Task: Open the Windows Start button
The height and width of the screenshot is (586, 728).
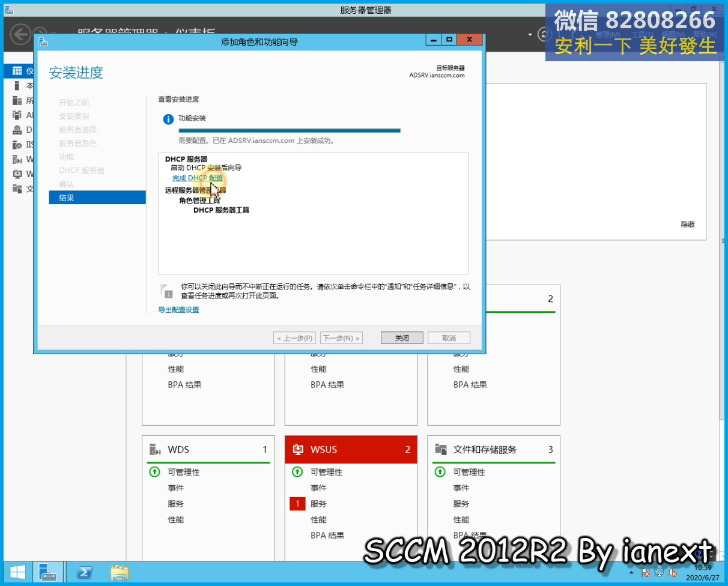Action: (x=17, y=572)
